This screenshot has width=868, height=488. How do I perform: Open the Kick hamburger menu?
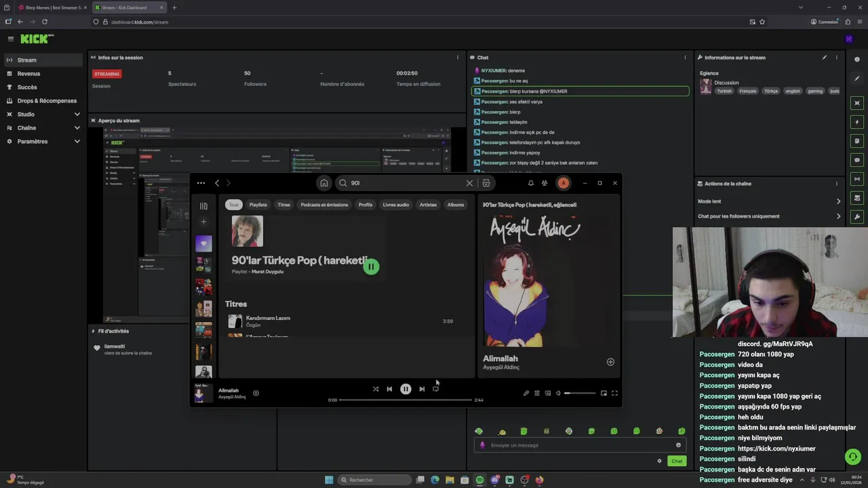[x=11, y=39]
